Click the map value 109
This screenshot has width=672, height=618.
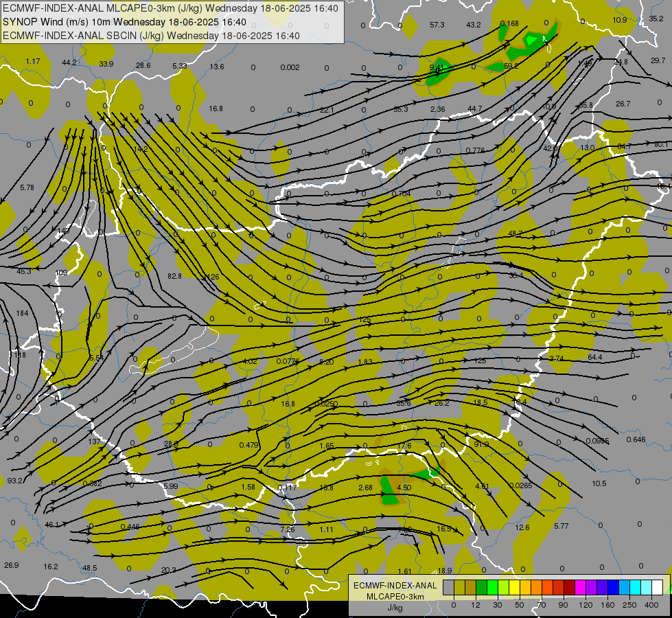tap(62, 273)
